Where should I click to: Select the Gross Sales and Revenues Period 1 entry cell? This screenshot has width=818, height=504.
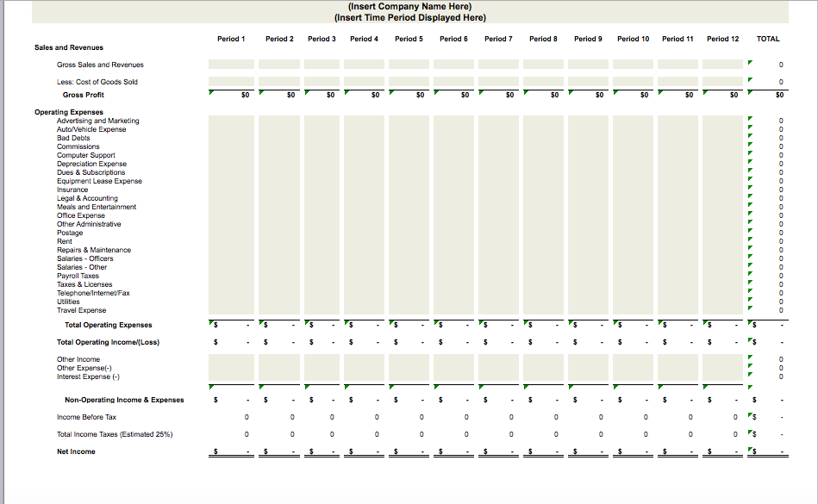[x=231, y=64]
